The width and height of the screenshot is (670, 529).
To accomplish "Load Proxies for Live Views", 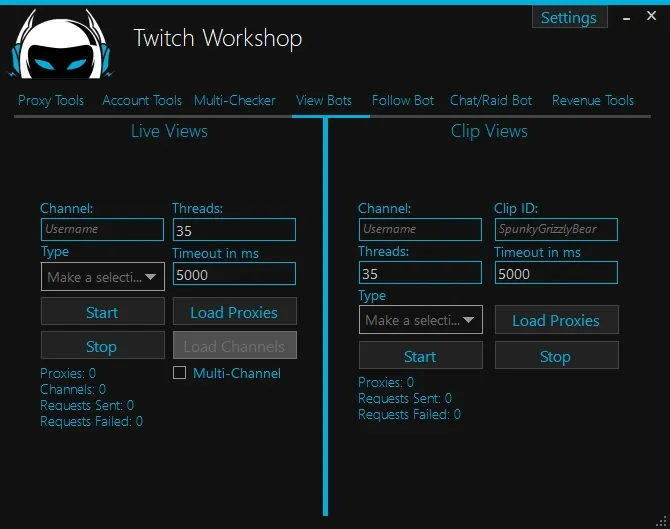I will (235, 312).
